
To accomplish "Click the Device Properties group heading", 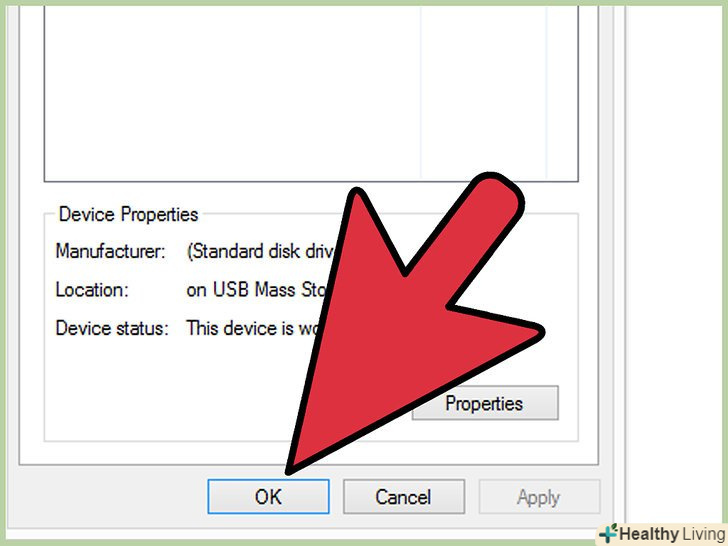I will click(129, 214).
